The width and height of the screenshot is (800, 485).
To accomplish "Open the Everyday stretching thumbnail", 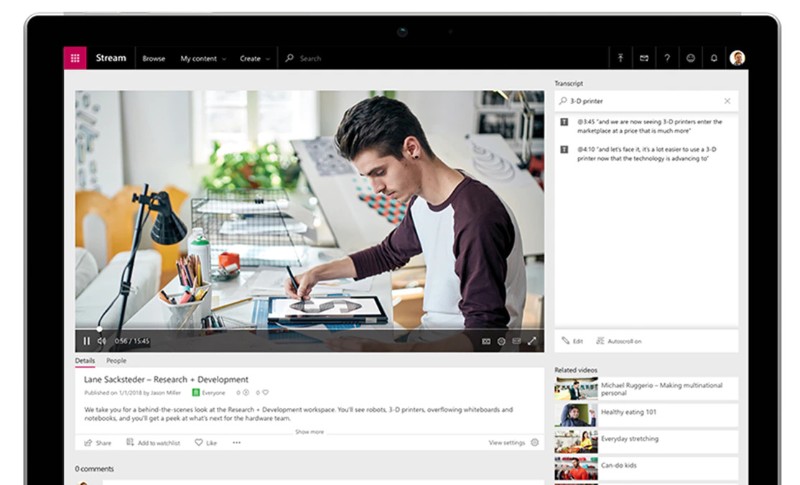I will tap(576, 442).
